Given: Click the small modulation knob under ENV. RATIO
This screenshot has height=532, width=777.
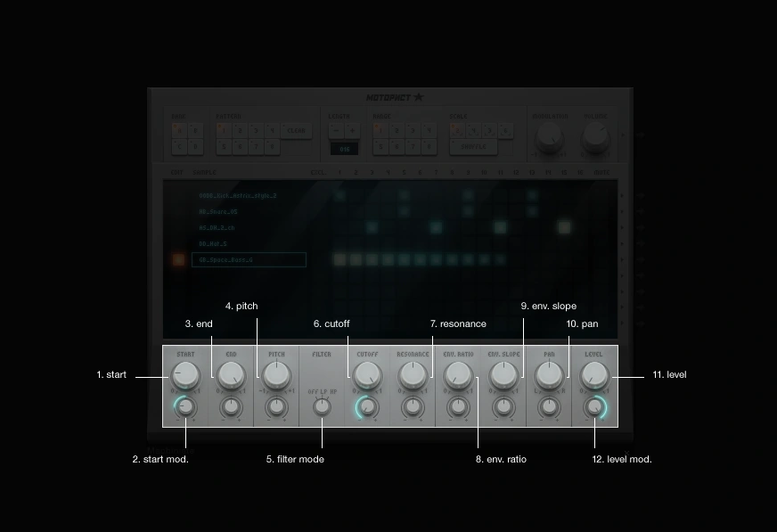Looking at the screenshot, I should [458, 407].
